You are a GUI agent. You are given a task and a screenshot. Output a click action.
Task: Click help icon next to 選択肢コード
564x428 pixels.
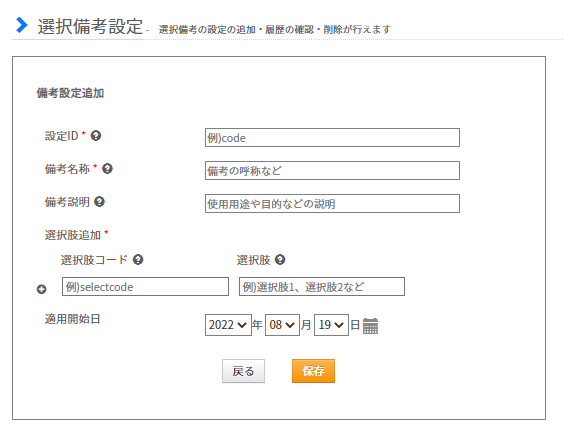coord(138,259)
